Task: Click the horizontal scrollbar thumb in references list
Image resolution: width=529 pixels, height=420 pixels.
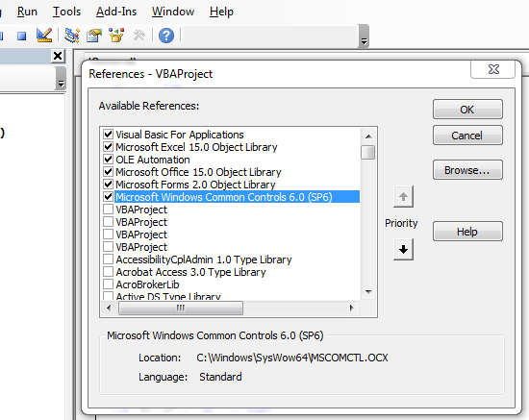Action: pos(181,308)
